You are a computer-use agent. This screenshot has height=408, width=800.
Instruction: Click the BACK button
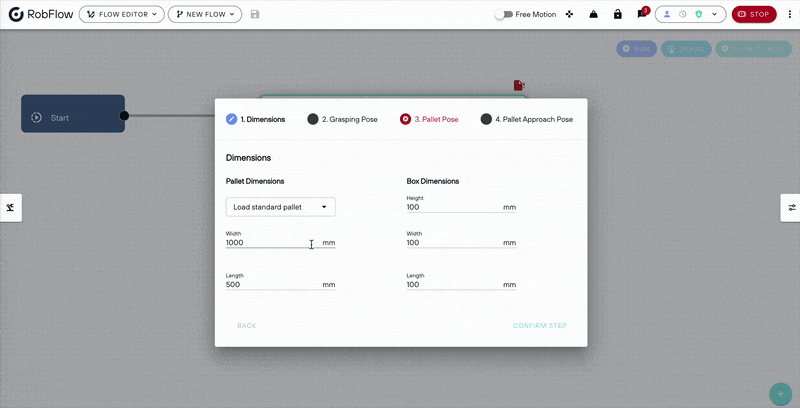(246, 325)
